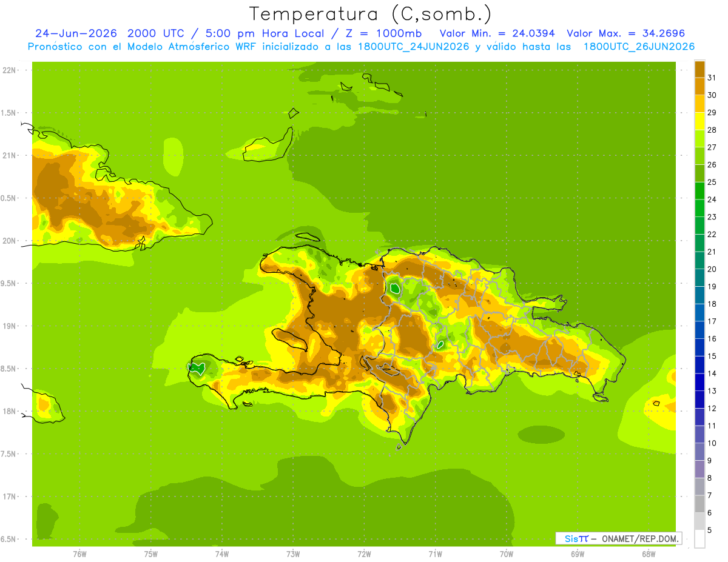Image resolution: width=728 pixels, height=562 pixels.
Task: Click the '74W' longitude axis label
Action: click(x=221, y=554)
